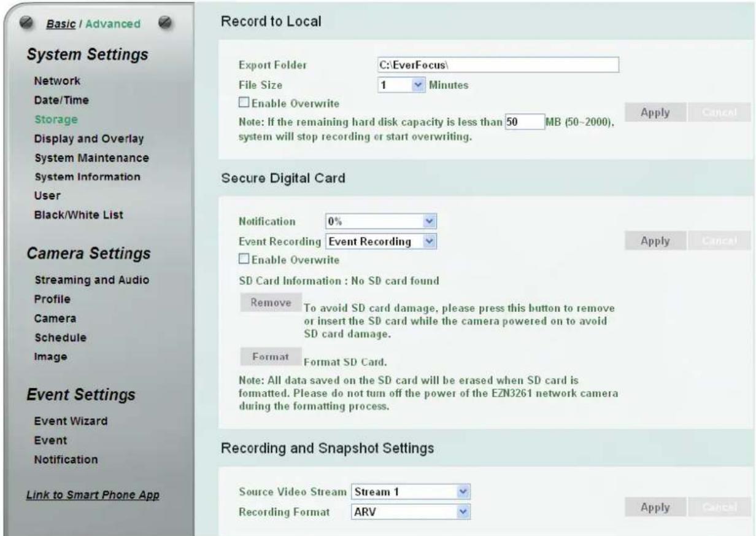Screen dimensions: 756x536
Task: Open Streaming and Audio settings
Action: pos(93,281)
